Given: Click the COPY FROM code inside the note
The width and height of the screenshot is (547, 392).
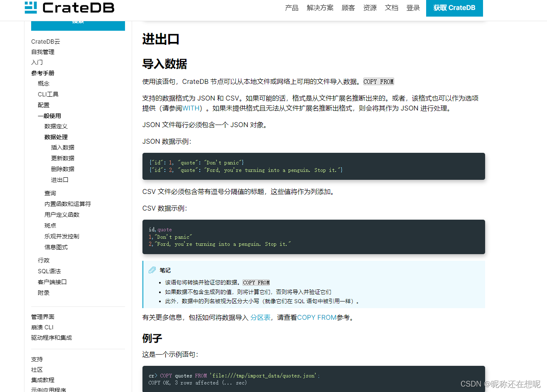Looking at the screenshot, I should click(x=256, y=282).
